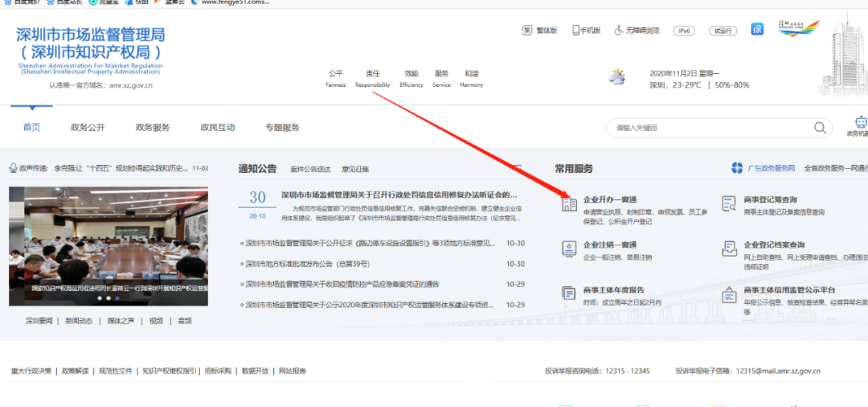Open the 政民互动 navigation menu
The image size is (868, 407).
[218, 127]
